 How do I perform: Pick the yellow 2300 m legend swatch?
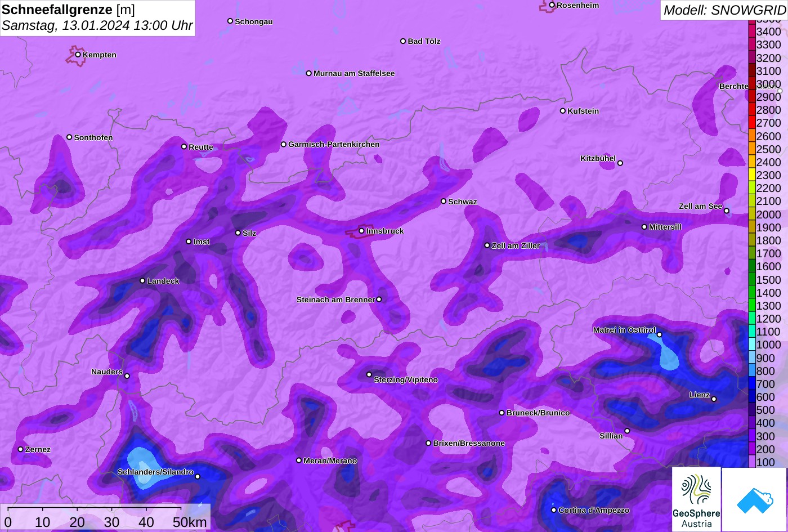tap(752, 175)
